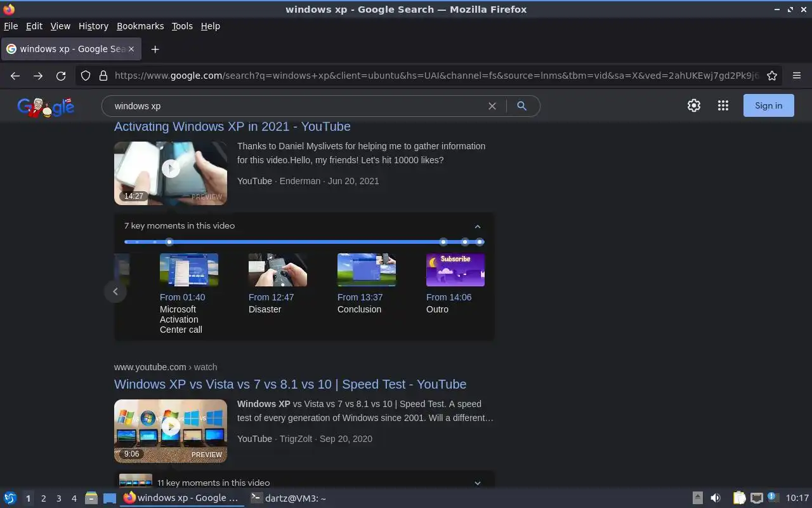
Task: Reload the current page
Action: (x=61, y=76)
